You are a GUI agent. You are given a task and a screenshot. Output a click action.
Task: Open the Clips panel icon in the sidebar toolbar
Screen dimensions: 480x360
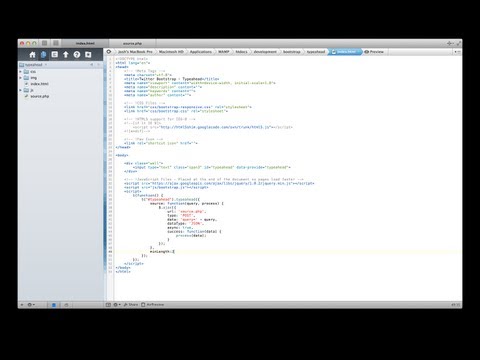(x=55, y=54)
